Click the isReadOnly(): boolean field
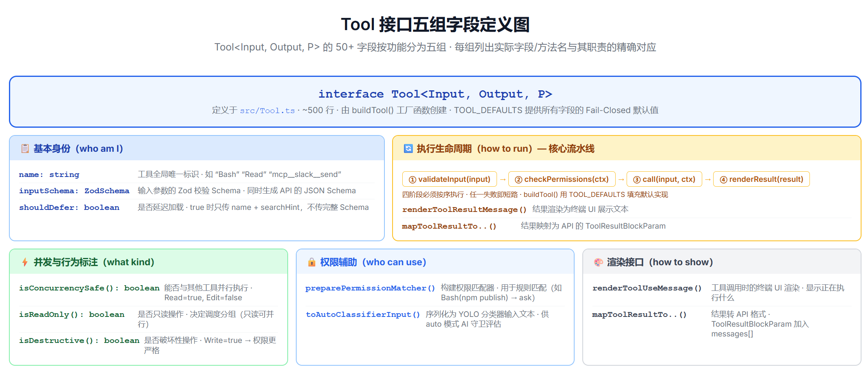Image resolution: width=868 pixels, height=382 pixels. [x=72, y=314]
